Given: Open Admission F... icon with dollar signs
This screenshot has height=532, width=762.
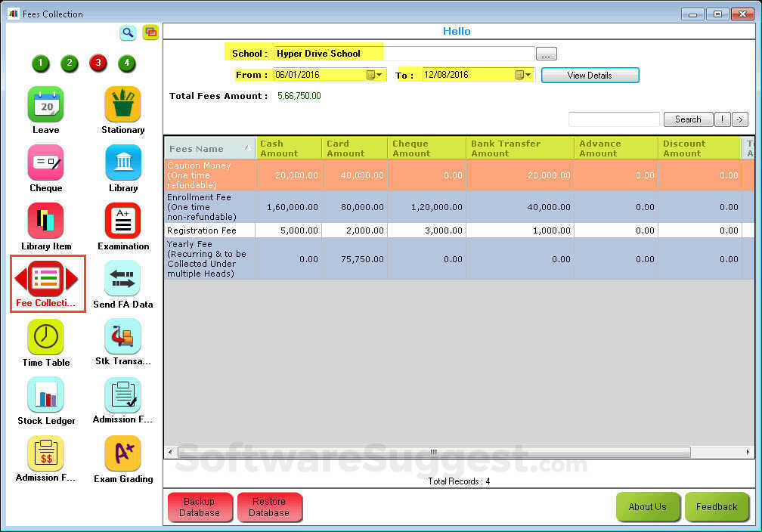Looking at the screenshot, I should (x=45, y=453).
